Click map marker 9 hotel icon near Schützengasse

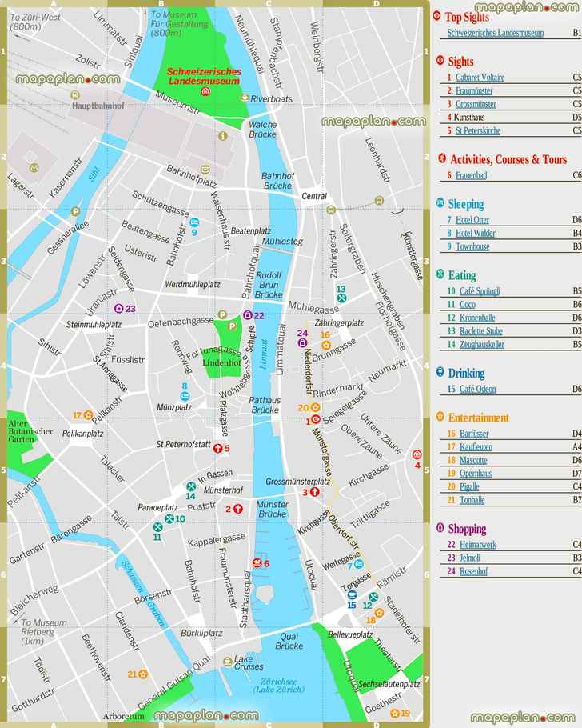(194, 222)
